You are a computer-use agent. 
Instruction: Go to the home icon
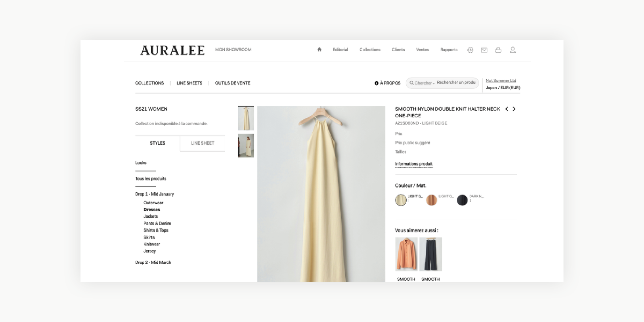(319, 49)
